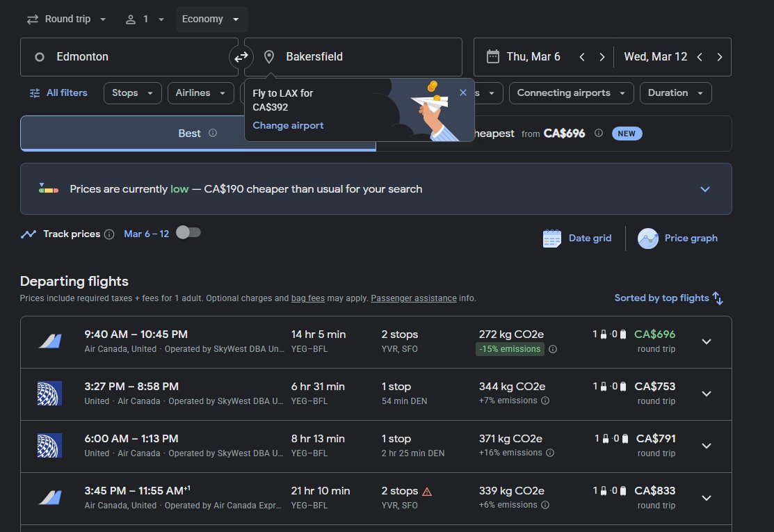Click the All filters sliders icon
Viewport: 774px width, 532px height.
click(35, 93)
